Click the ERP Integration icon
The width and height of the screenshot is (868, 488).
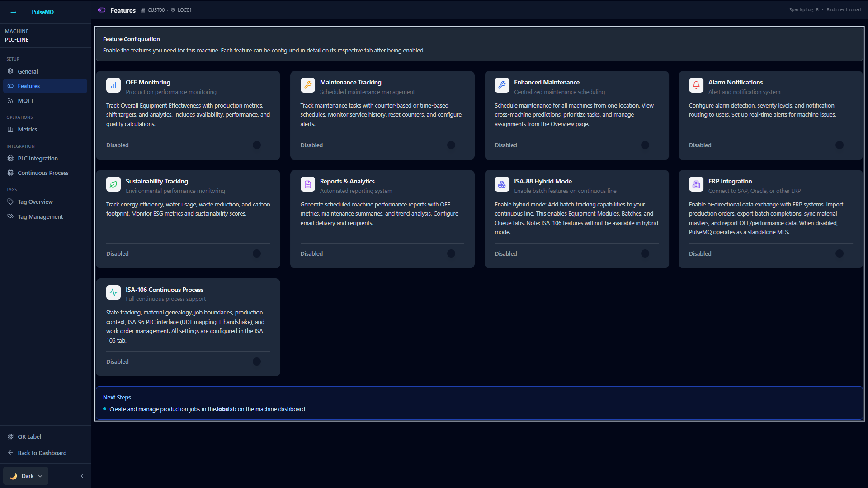coord(696,184)
